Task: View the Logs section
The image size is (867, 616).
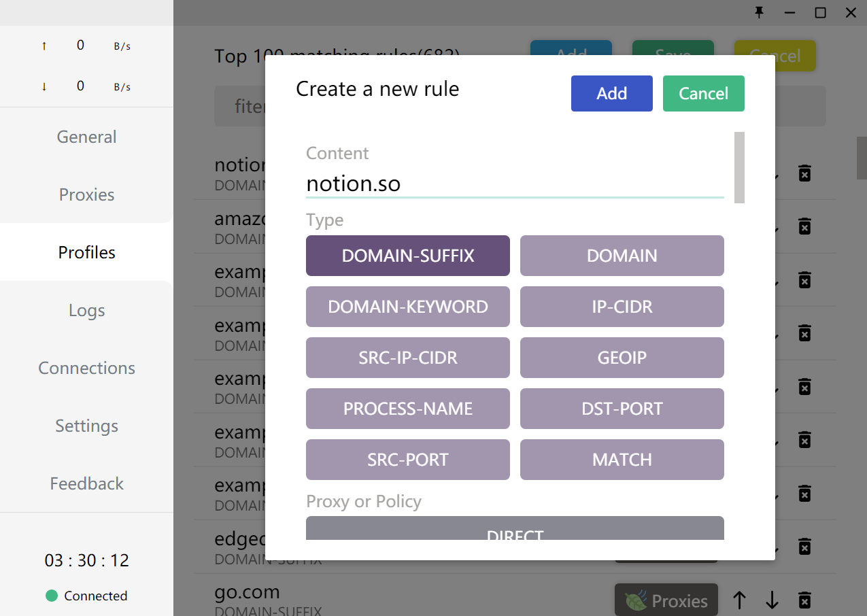Action: (x=86, y=310)
